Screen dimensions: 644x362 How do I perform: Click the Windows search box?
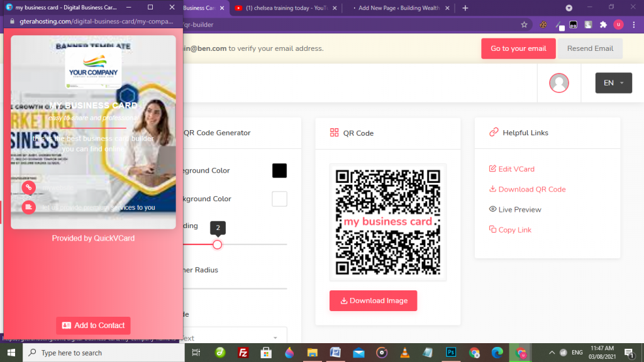pyautogui.click(x=104, y=353)
